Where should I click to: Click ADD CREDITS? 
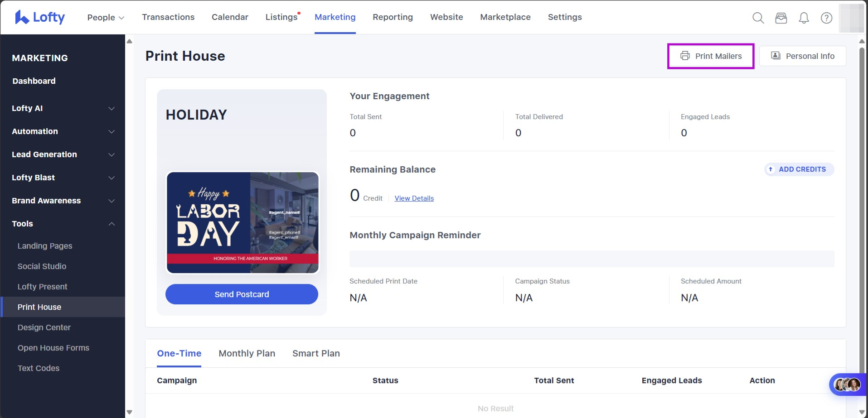(x=799, y=169)
